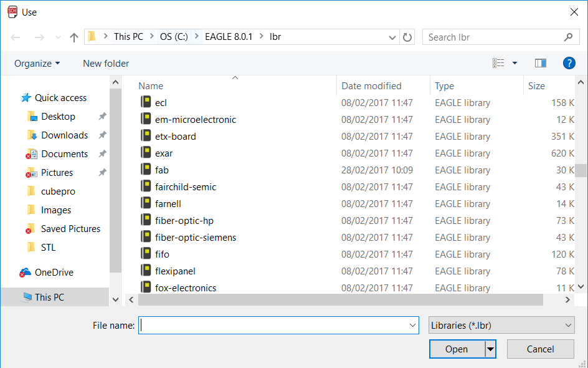The width and height of the screenshot is (588, 368).
Task: Click the Downloads folder icon
Action: tap(32, 135)
